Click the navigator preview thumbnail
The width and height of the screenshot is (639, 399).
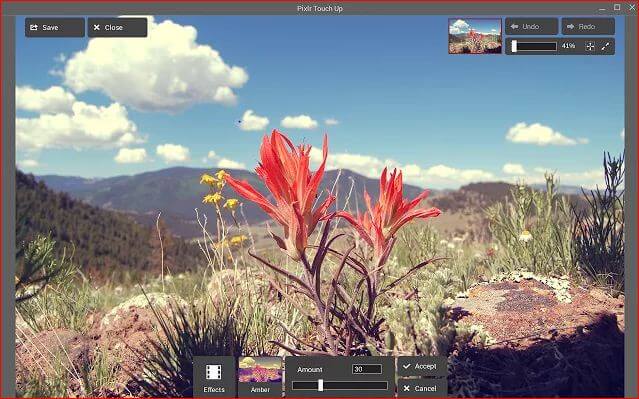(475, 36)
